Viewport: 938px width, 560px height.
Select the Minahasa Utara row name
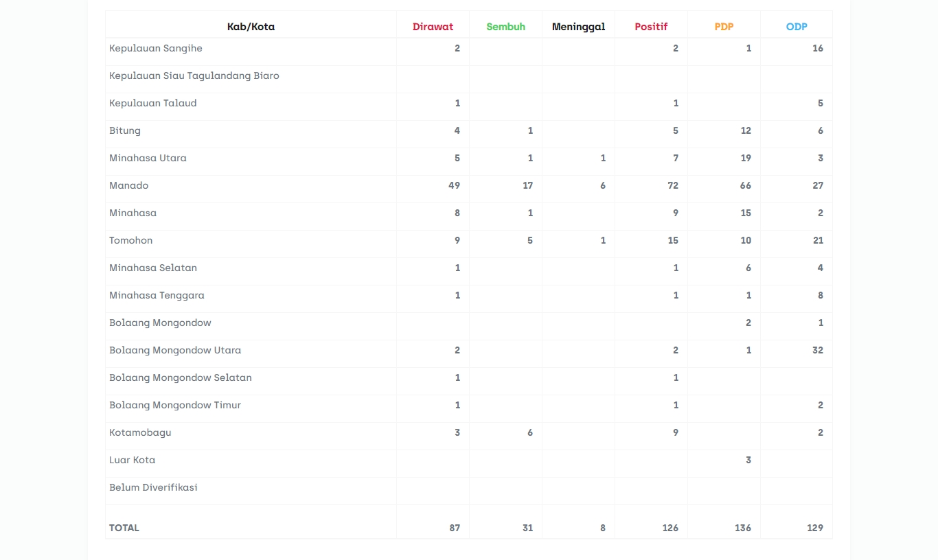(x=148, y=158)
